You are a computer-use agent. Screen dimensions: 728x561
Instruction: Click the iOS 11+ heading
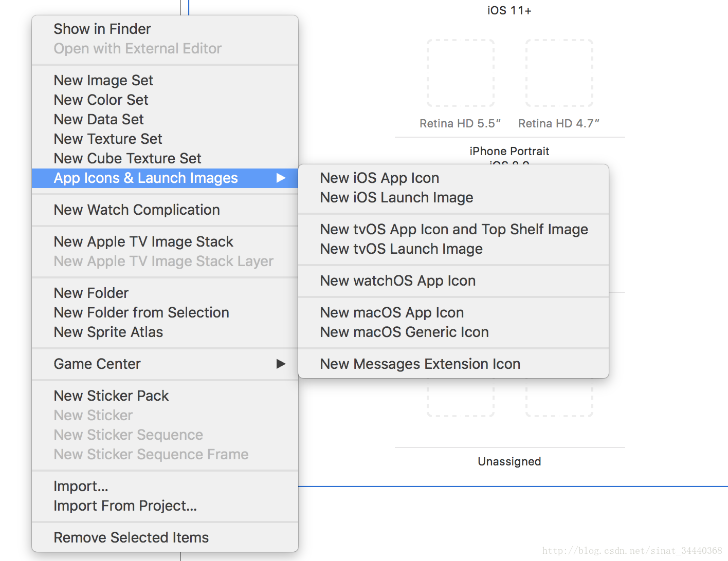coord(509,10)
